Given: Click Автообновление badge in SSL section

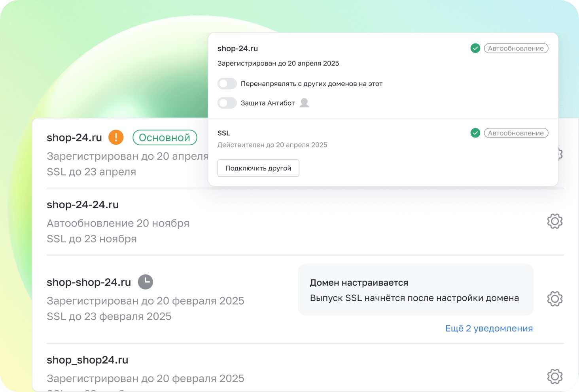Looking at the screenshot, I should coord(516,133).
